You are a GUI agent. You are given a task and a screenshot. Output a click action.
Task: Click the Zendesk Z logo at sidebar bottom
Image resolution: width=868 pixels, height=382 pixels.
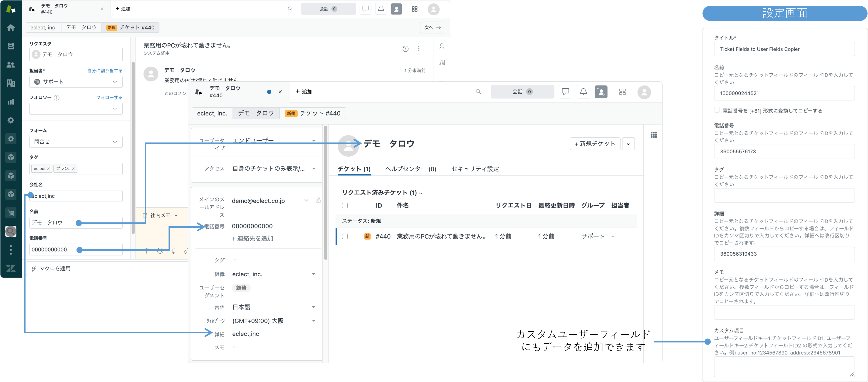click(x=11, y=268)
